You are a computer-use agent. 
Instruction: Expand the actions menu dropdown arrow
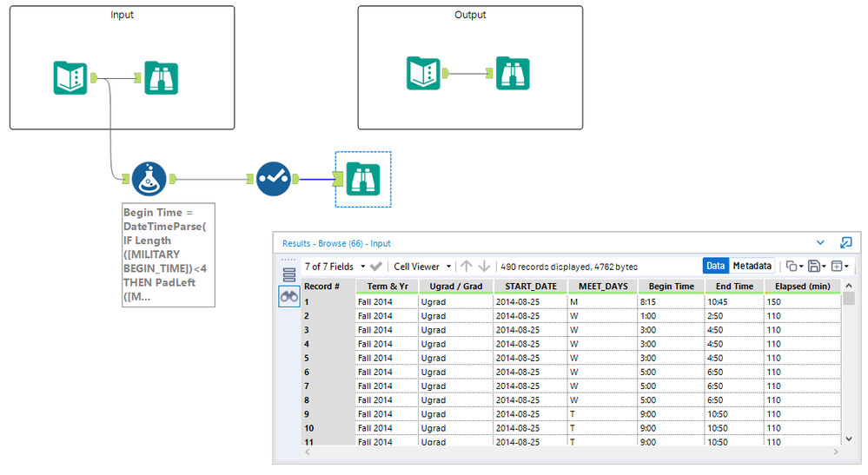coord(846,267)
